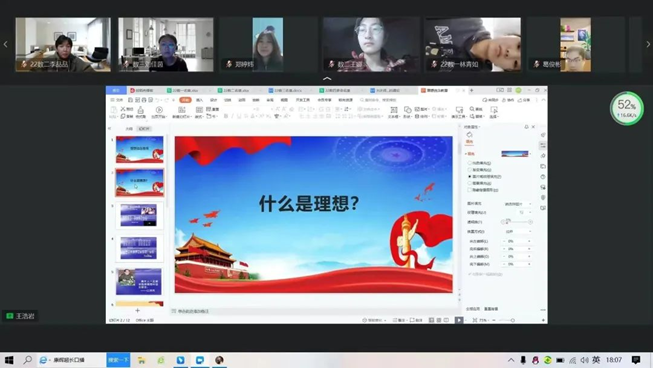653x368 pixels.
Task: Open Windows search from the taskbar
Action: coord(27,360)
